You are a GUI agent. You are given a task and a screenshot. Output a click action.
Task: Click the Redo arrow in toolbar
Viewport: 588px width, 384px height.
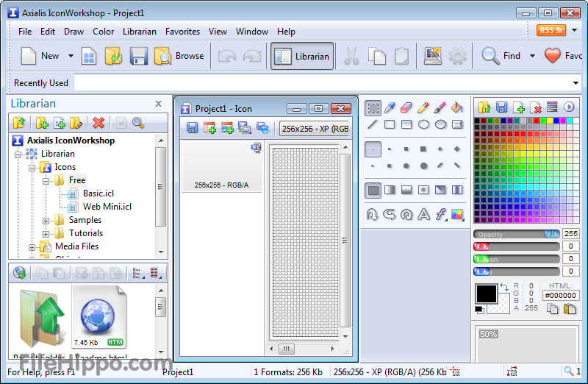point(252,57)
